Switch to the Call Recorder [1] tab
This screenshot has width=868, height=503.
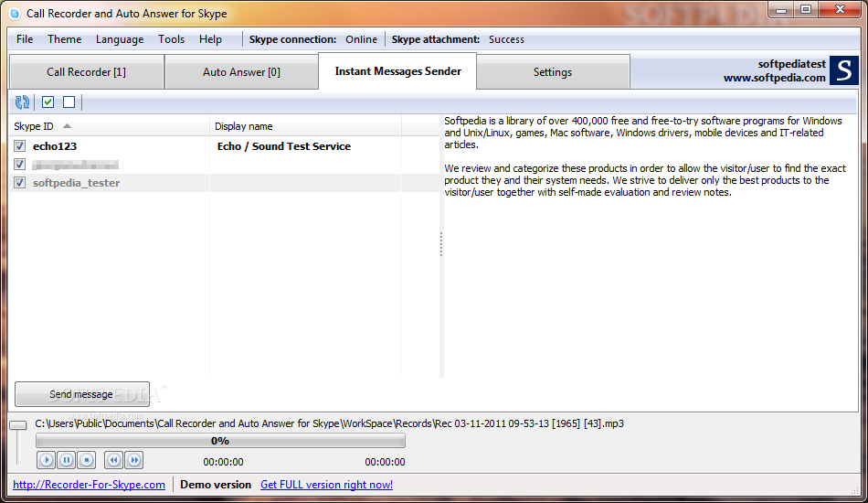click(x=87, y=72)
